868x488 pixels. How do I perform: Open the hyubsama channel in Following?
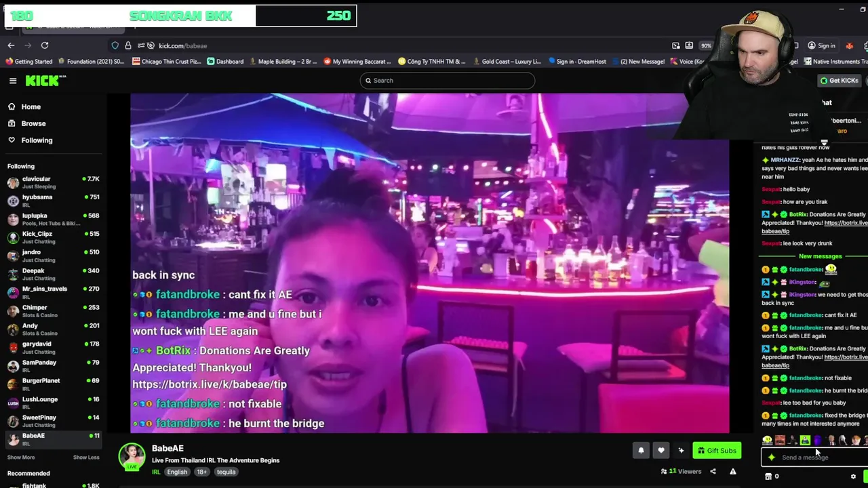(53, 201)
